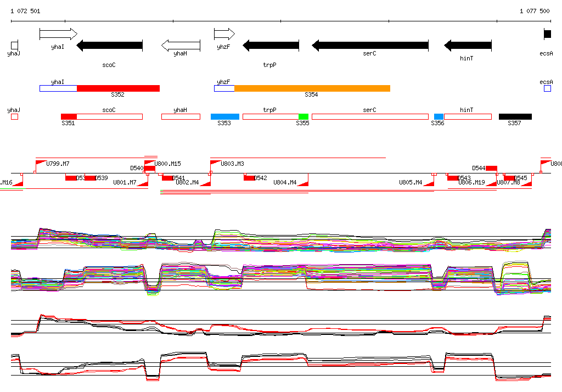The height and width of the screenshot is (392, 562).
Task: Select the serC label under the black arrow
Action: pyautogui.click(x=369, y=53)
